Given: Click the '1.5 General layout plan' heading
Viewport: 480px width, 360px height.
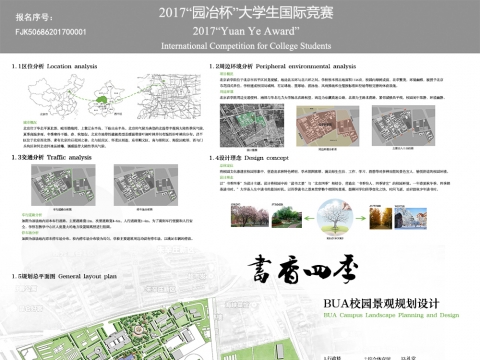Looking at the screenshot, I should point(64,276).
